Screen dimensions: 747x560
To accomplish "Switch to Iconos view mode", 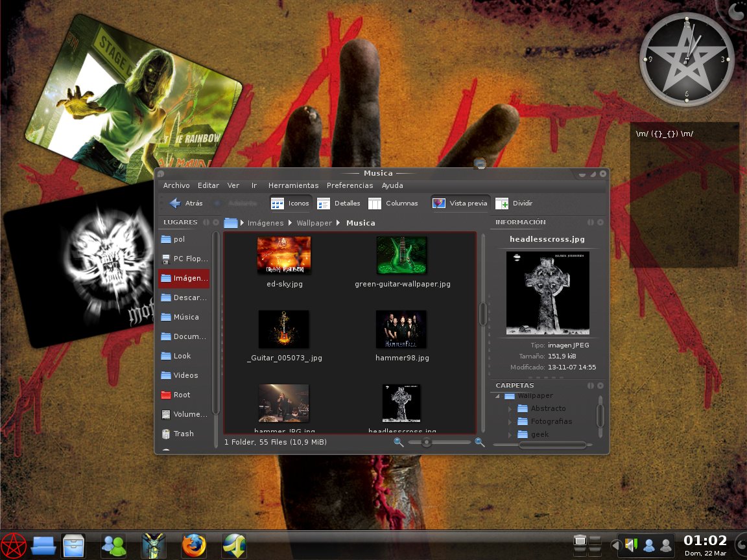I will tap(290, 204).
